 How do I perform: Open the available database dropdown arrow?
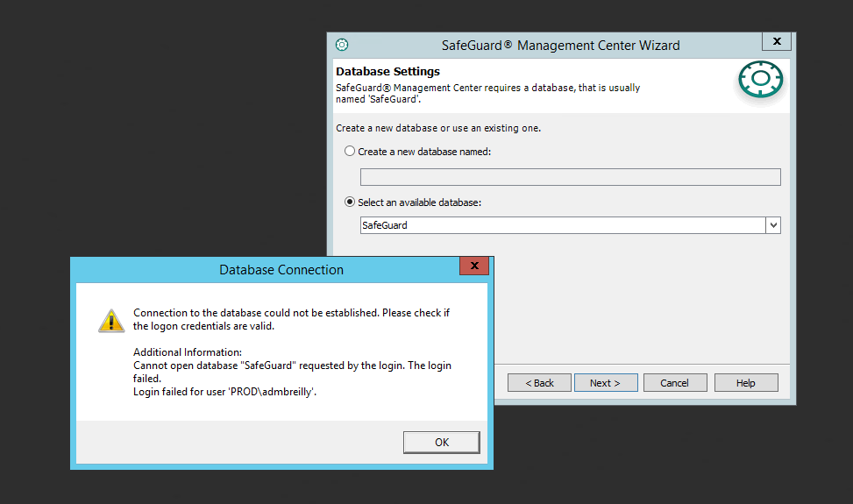(773, 225)
